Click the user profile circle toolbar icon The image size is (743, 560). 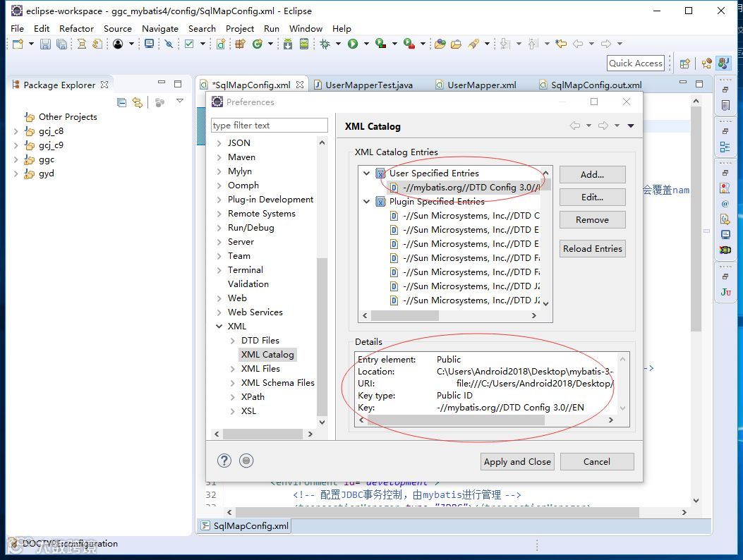(x=118, y=44)
